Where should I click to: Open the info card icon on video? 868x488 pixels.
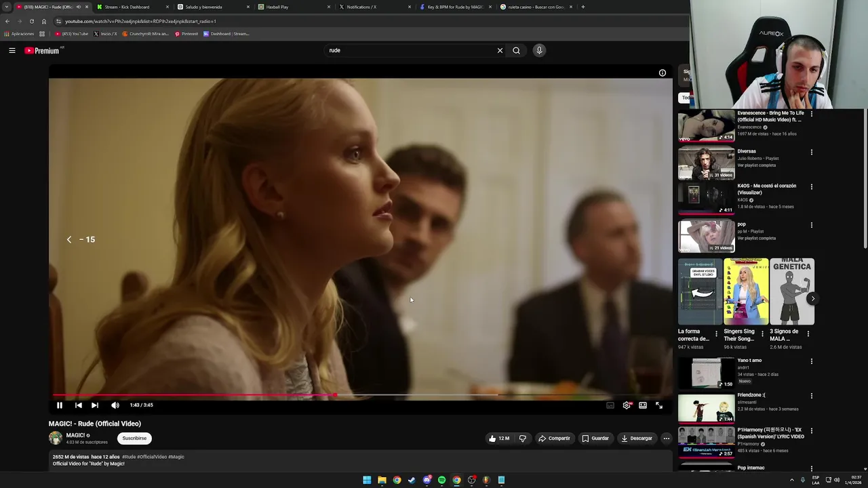pyautogui.click(x=663, y=73)
